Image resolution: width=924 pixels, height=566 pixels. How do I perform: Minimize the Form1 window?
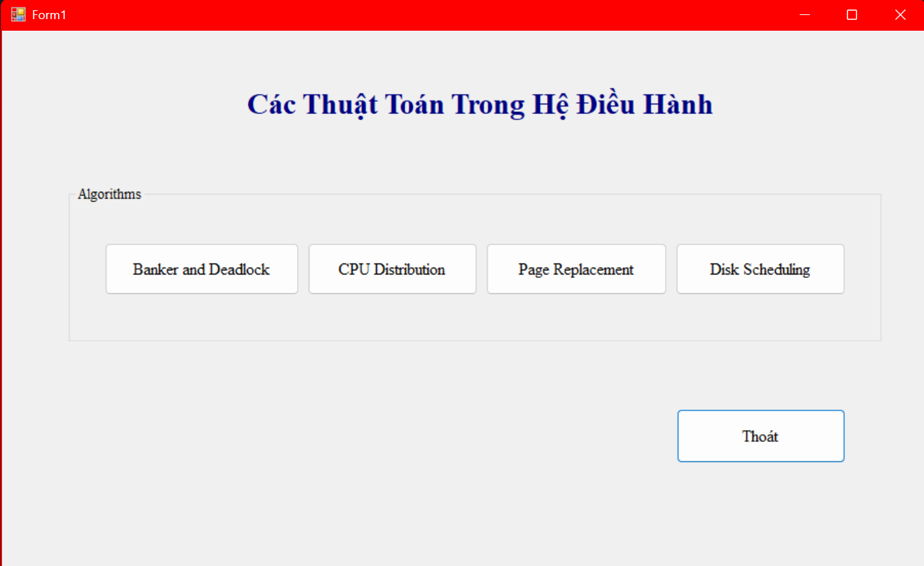[x=804, y=14]
